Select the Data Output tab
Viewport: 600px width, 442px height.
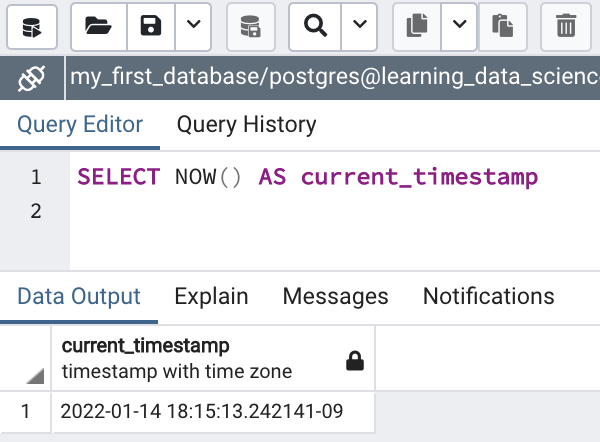[x=79, y=296]
